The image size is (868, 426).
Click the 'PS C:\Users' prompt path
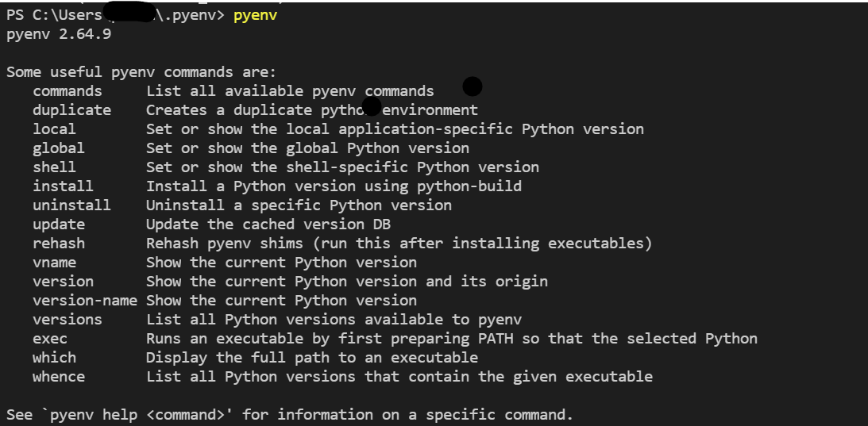click(54, 16)
